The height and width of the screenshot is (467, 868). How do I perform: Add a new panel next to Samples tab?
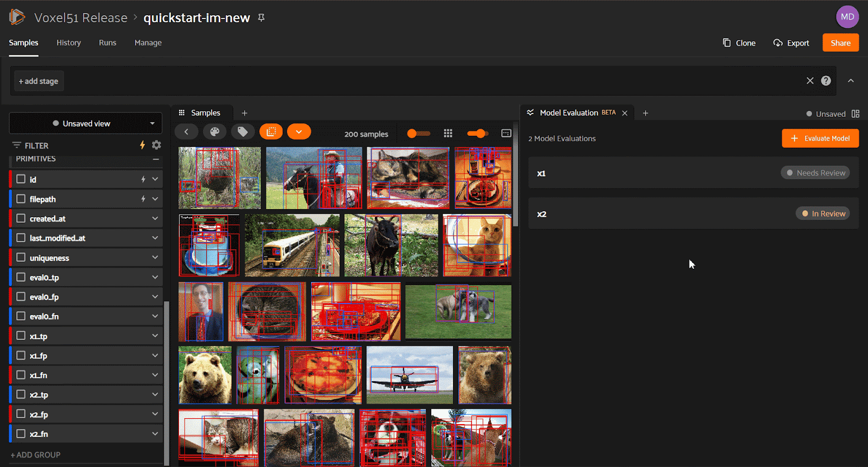[245, 113]
